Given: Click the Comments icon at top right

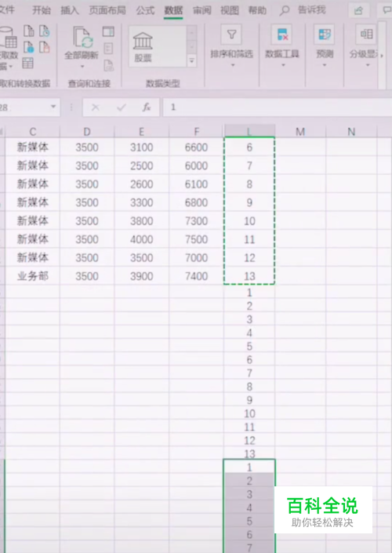Looking at the screenshot, I should pos(386,11).
